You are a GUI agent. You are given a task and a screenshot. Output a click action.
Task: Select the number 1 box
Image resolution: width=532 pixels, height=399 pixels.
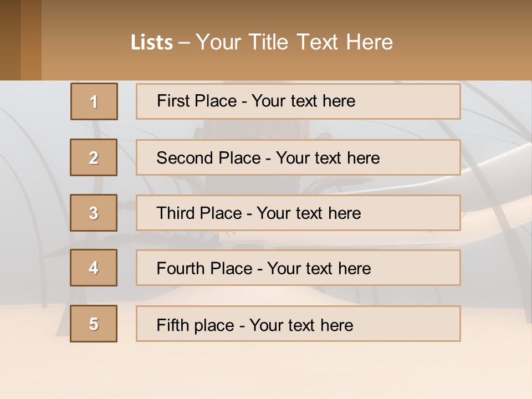click(x=94, y=101)
